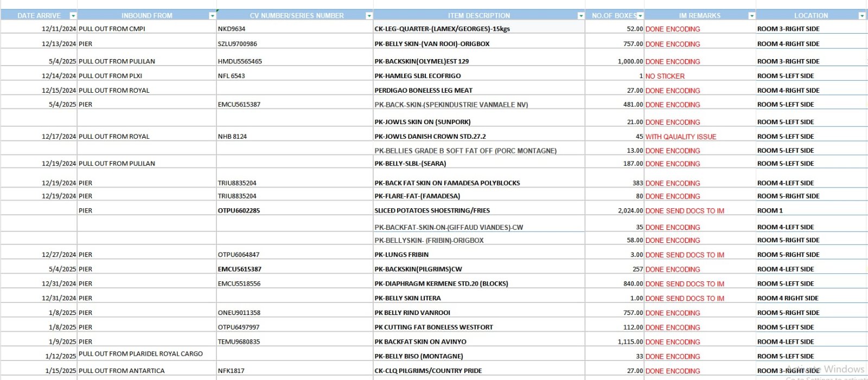Image resolution: width=868 pixels, height=380 pixels.
Task: Open the ITEM DESCRIPTION filter dropdown
Action: click(580, 16)
